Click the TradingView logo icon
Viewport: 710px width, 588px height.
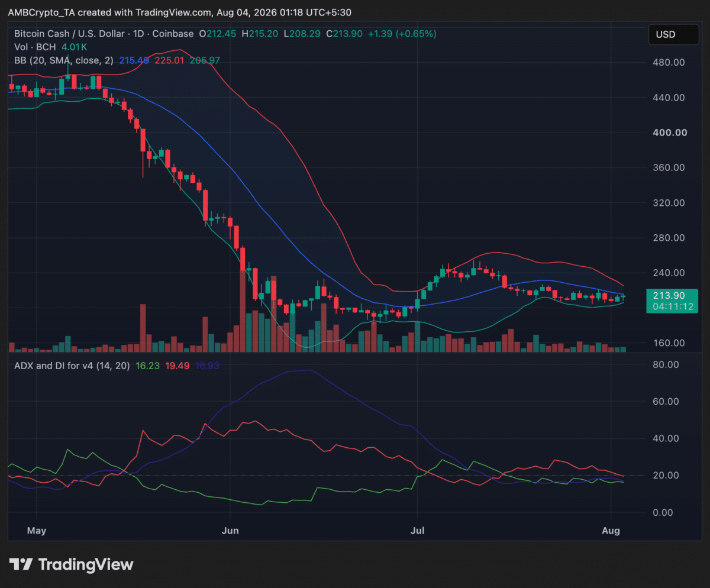20,564
